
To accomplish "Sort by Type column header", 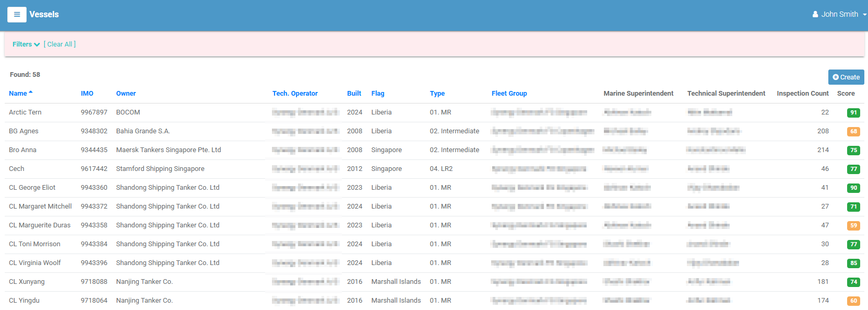I will click(437, 94).
